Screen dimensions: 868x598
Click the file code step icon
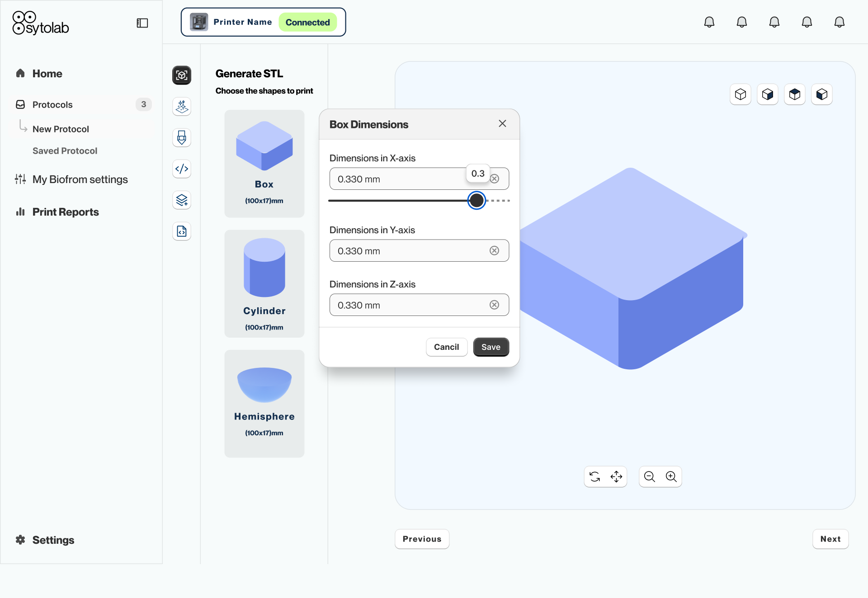click(x=182, y=231)
